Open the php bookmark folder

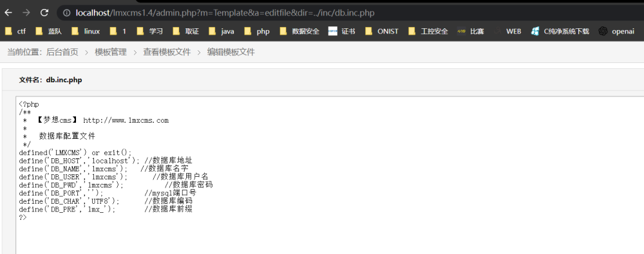257,31
